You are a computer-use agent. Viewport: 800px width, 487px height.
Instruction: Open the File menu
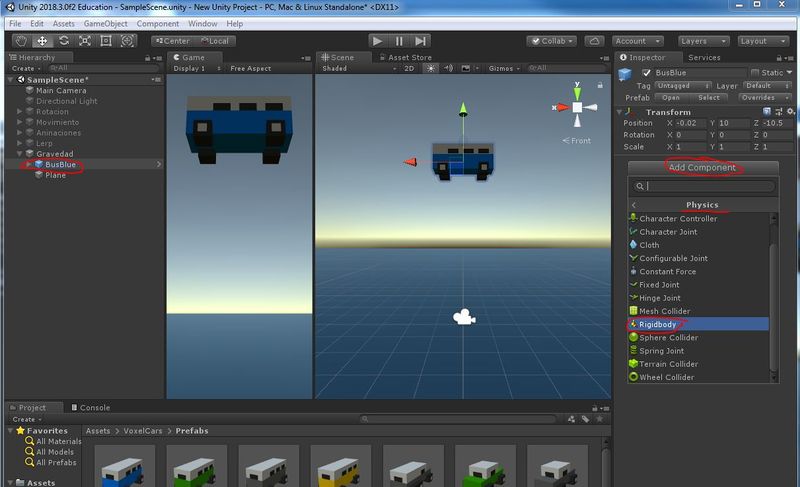(x=15, y=23)
